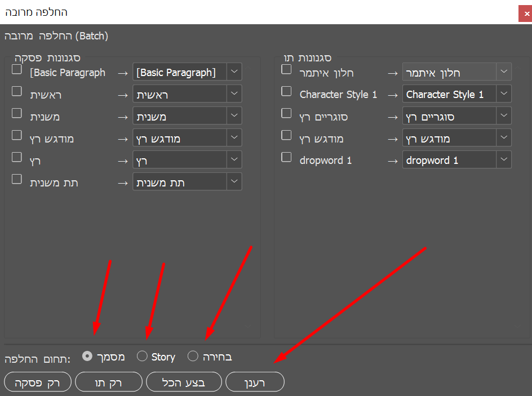
Task: Expand the dropword 1 replacement dropdown
Action: pyautogui.click(x=504, y=160)
